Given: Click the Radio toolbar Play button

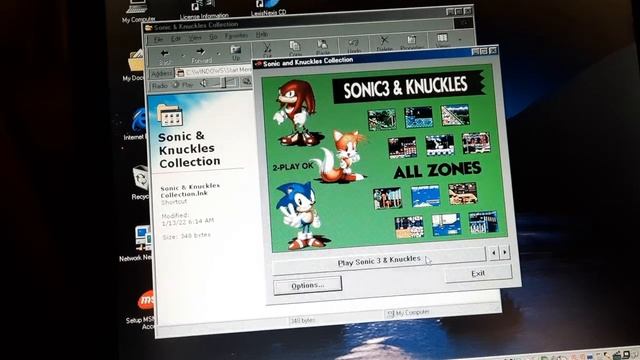Looking at the screenshot, I should [182, 85].
